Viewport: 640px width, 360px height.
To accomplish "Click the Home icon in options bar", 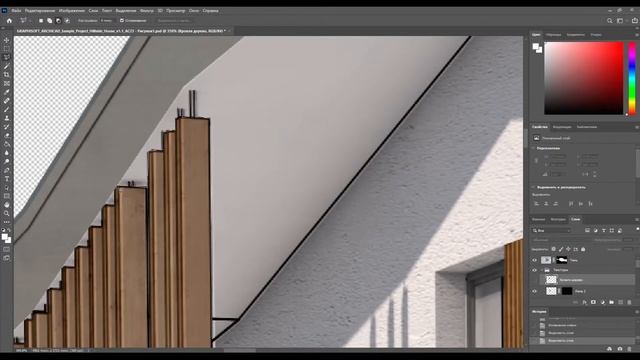I will click(x=9, y=20).
